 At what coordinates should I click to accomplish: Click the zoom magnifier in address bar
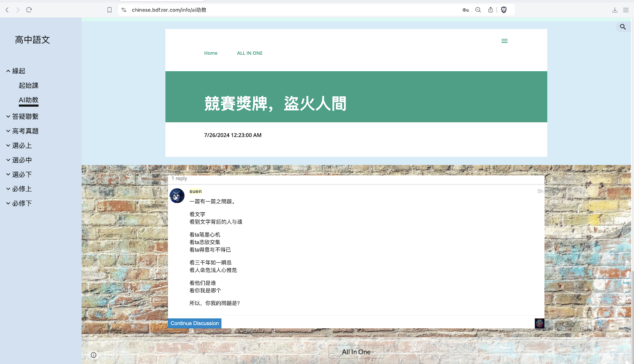478,10
